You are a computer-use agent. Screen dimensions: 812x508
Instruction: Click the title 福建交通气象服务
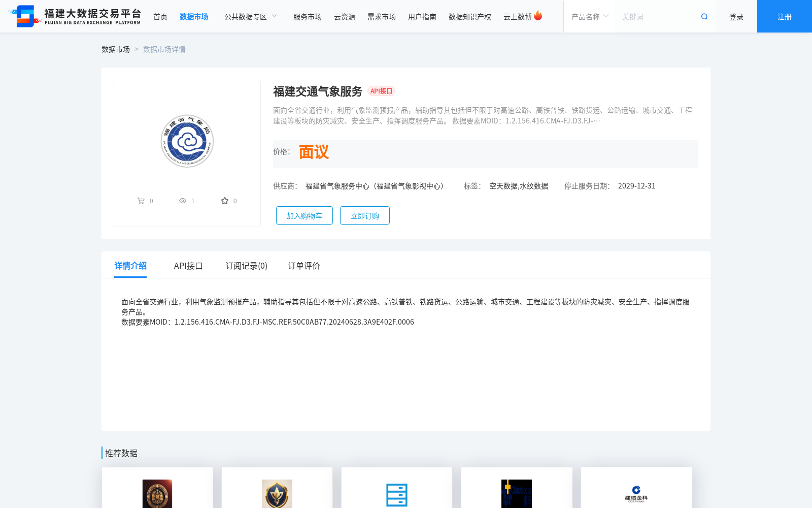click(x=318, y=91)
